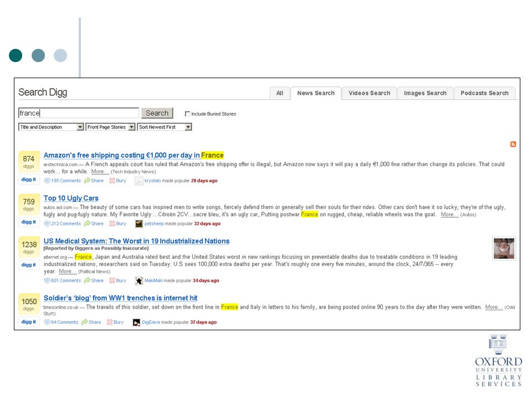Open MakiMaki user profile link
The height and width of the screenshot is (399, 532).
coord(154,280)
